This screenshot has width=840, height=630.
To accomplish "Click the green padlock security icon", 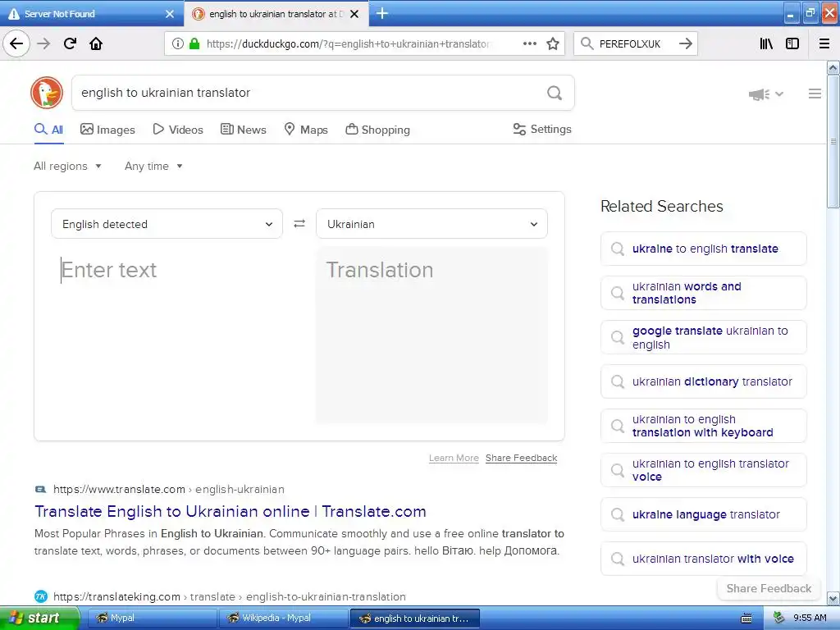I will (194, 43).
